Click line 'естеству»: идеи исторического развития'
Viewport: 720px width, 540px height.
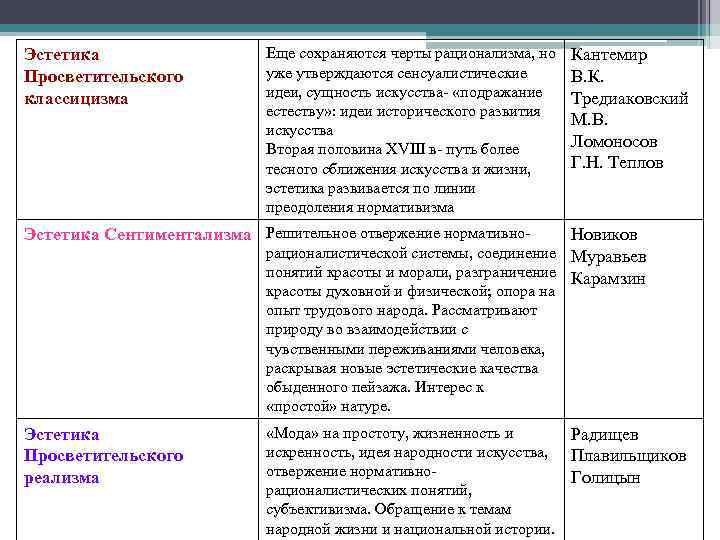point(403,112)
